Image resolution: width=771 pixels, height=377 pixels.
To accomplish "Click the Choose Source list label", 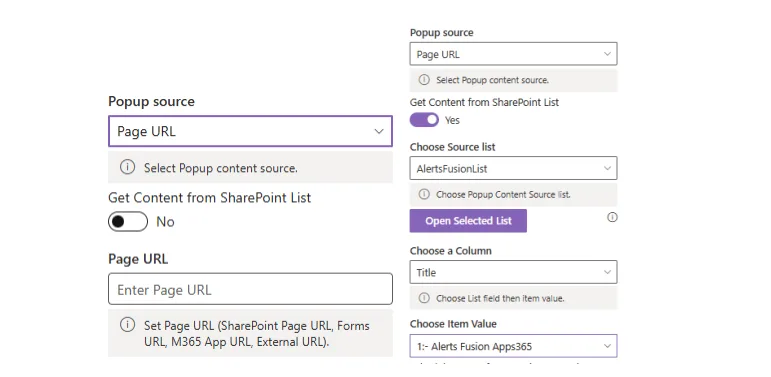I will [452, 147].
